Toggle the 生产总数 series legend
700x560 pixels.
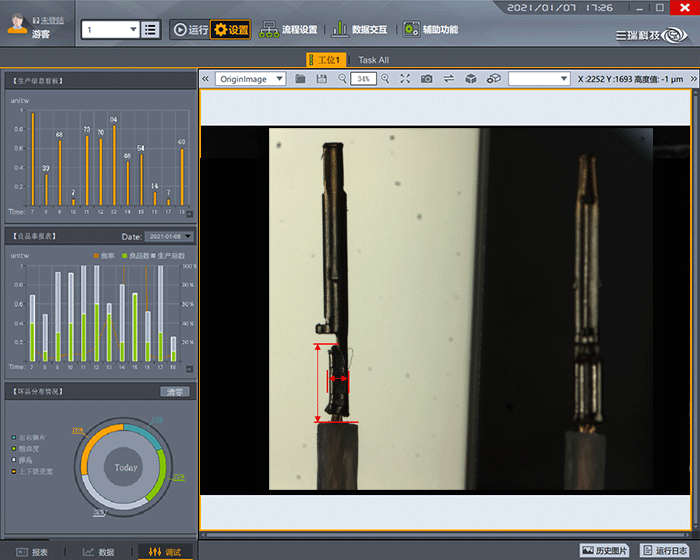(x=168, y=255)
